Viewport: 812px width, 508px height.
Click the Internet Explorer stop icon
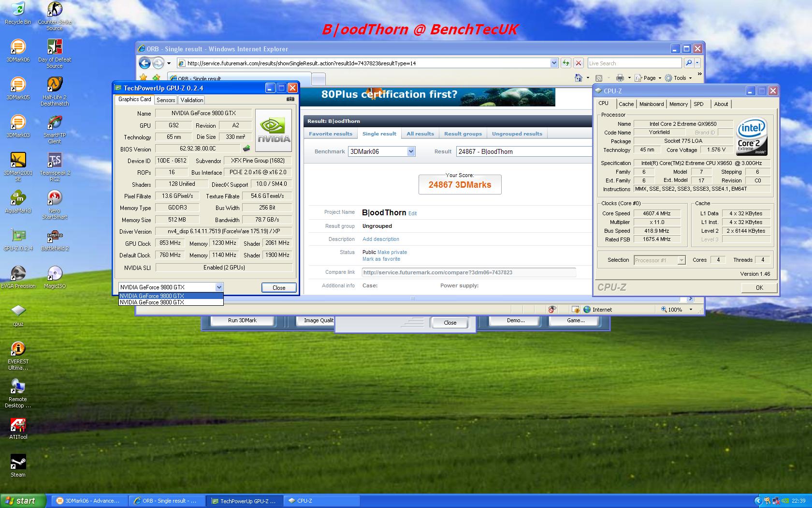click(578, 63)
